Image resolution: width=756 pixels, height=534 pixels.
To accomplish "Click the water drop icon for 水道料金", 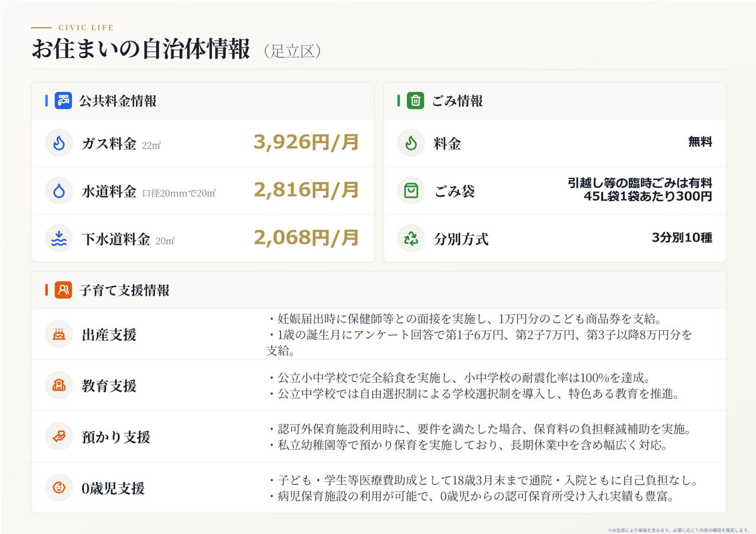I will [x=59, y=191].
